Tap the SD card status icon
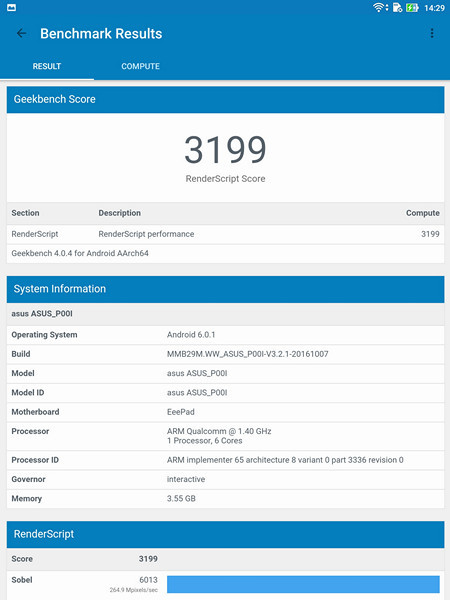Viewport: 450px width, 600px height. tap(397, 8)
